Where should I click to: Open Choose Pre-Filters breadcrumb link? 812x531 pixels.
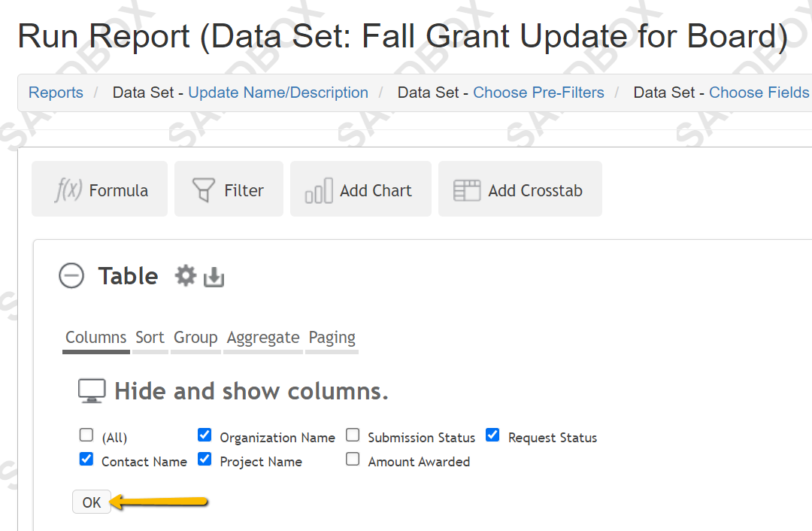click(x=538, y=93)
